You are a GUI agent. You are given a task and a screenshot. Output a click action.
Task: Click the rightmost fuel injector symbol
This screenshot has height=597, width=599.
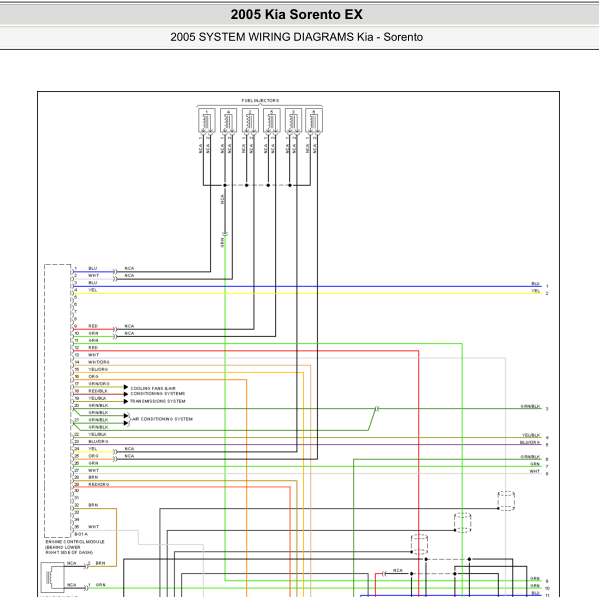click(x=314, y=121)
